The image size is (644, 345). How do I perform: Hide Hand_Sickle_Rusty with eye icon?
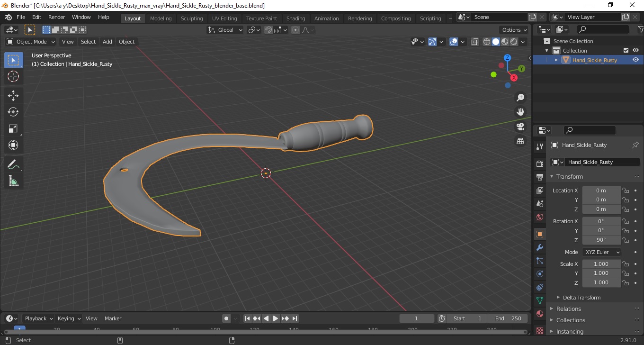[x=635, y=60]
